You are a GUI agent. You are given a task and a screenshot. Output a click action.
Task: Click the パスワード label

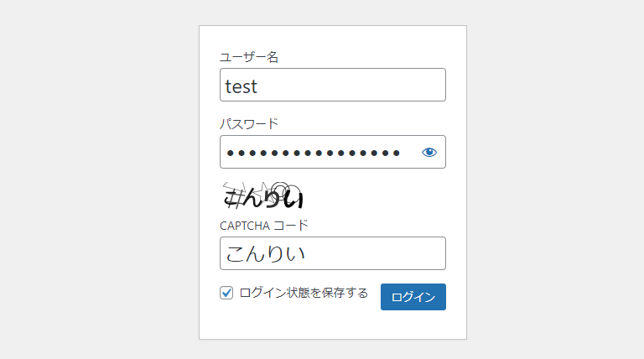(x=248, y=124)
